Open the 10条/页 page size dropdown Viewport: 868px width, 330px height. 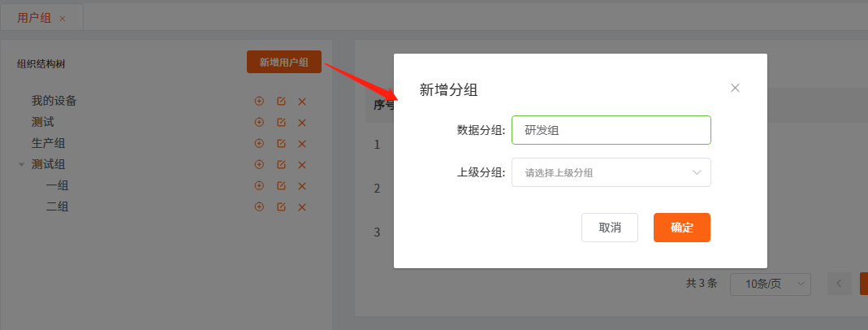pos(771,284)
